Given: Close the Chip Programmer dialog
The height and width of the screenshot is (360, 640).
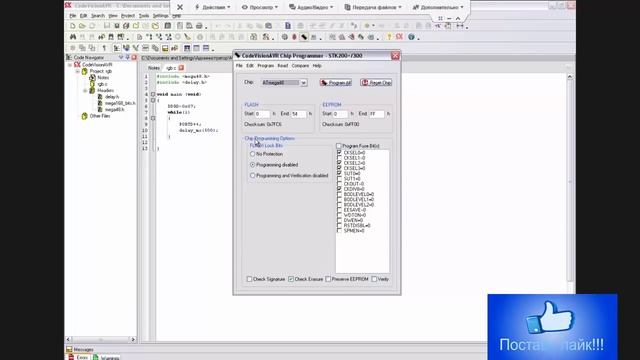Looking at the screenshot, I should [x=395, y=56].
